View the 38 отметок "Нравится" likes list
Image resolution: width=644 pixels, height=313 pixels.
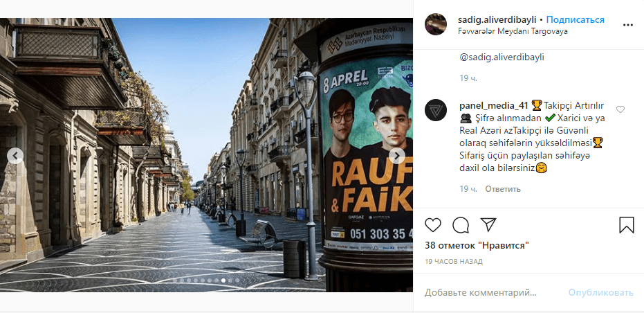(477, 246)
